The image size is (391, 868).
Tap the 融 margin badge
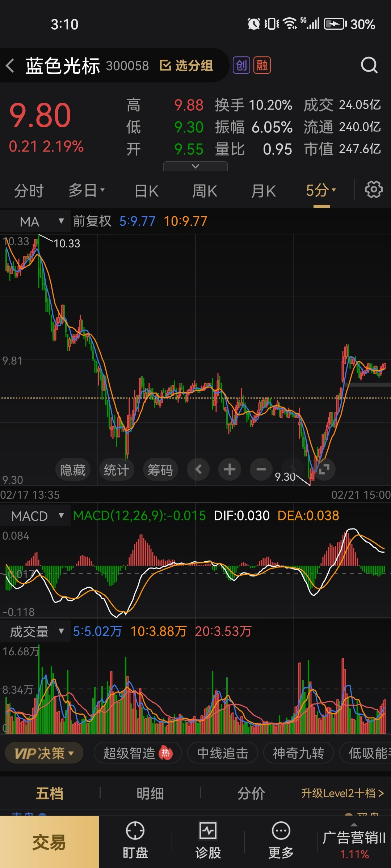[x=262, y=65]
